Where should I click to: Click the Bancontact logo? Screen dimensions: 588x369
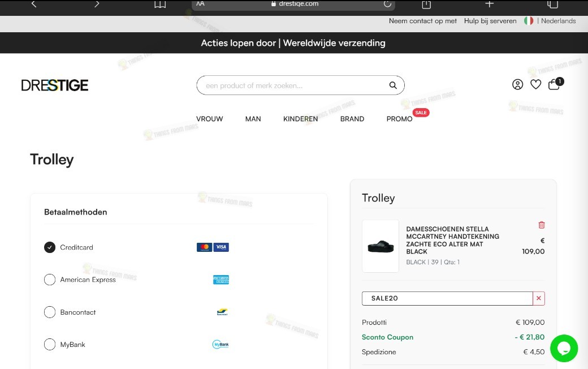(222, 312)
